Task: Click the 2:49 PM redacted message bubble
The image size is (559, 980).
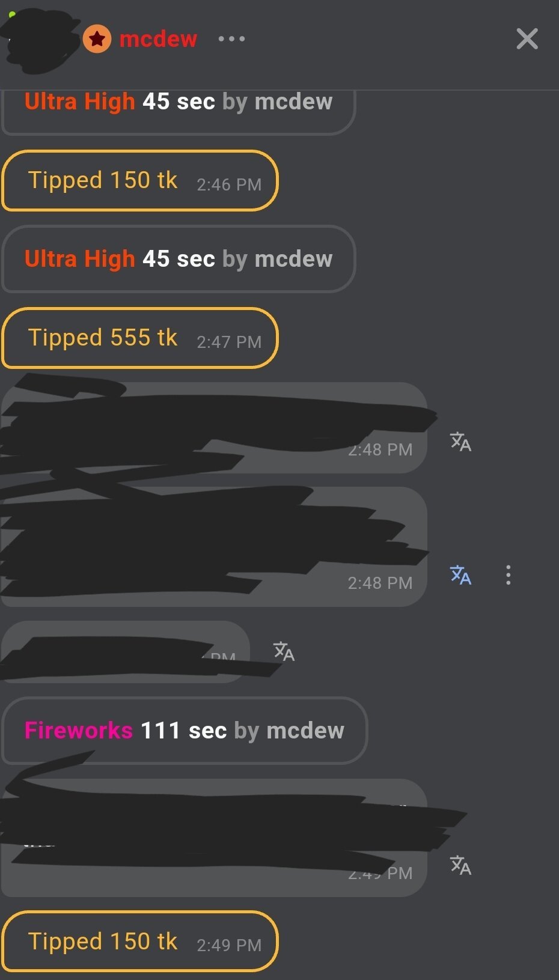Action: 214,838
